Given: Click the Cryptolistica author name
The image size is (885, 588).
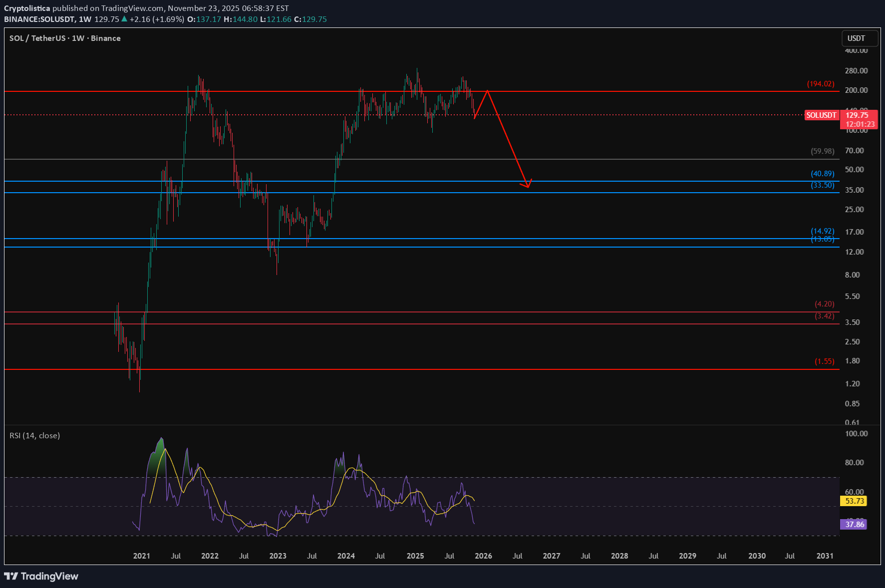Looking at the screenshot, I should click(27, 8).
